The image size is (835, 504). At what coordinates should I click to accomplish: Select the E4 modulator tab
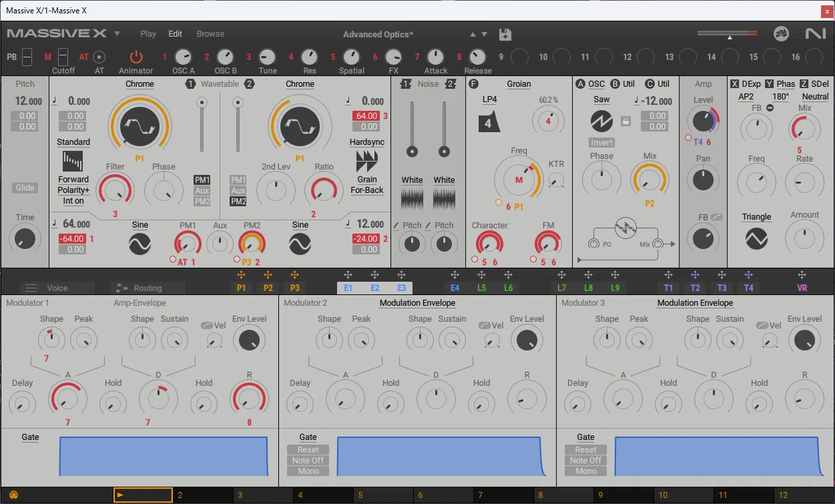(455, 288)
